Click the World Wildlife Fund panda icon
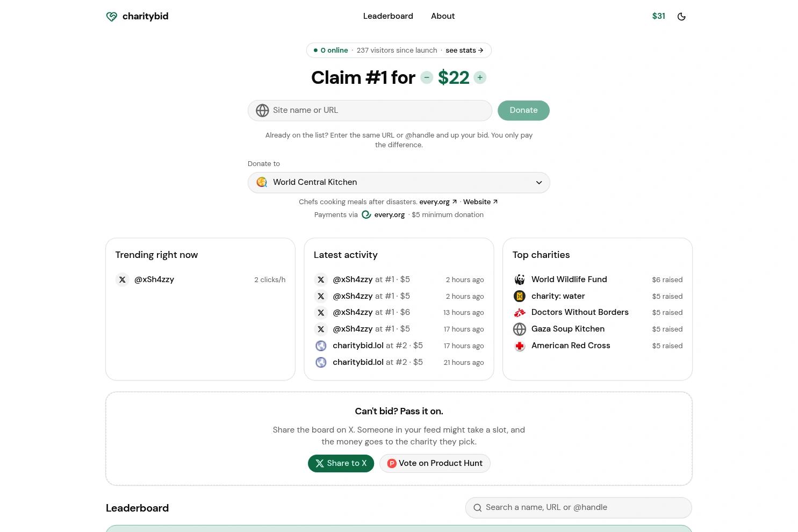This screenshot has height=532, width=798. click(520, 280)
